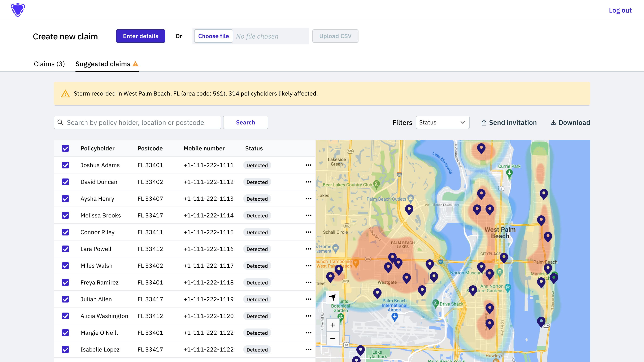644x362 pixels.
Task: Open more options for Joshua Adams row
Action: click(x=309, y=165)
